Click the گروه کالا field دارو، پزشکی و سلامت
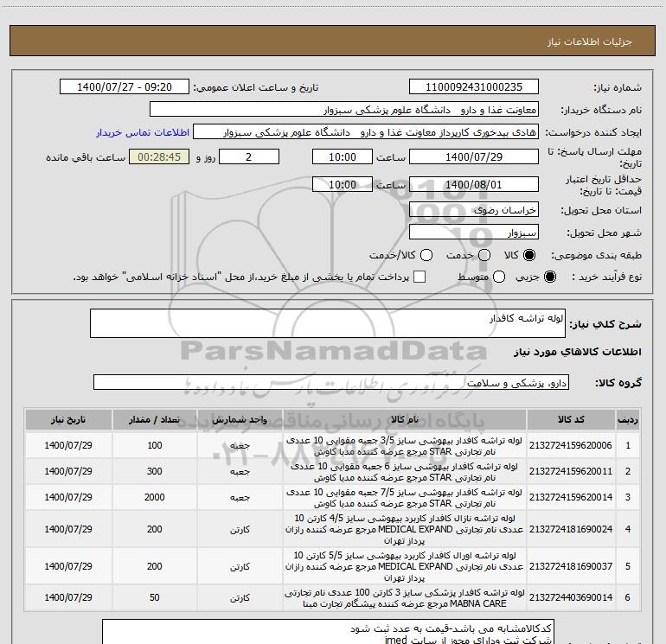 point(331,382)
